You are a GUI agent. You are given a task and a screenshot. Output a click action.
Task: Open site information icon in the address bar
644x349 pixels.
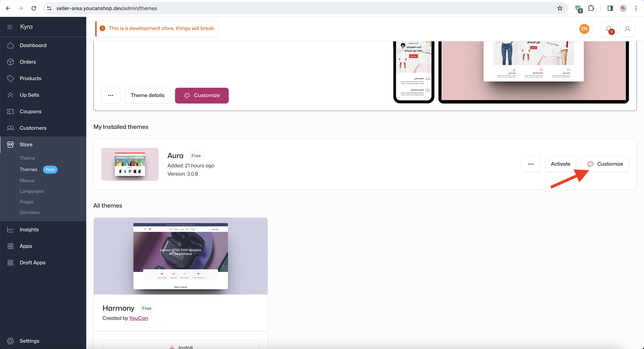(x=49, y=8)
